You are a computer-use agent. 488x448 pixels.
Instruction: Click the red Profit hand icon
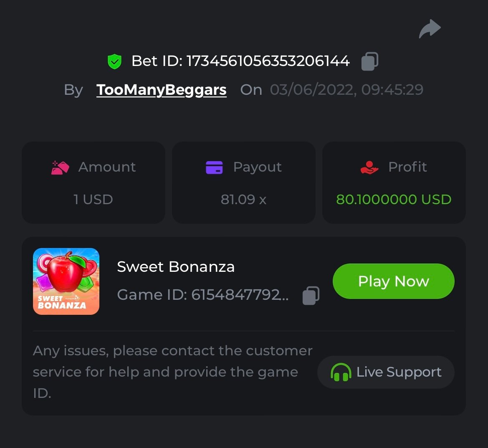point(369,167)
